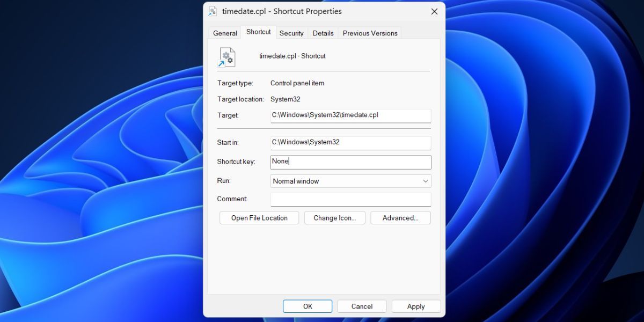The image size is (644, 322).
Task: Click the 'System32' target location value
Action: coord(286,99)
